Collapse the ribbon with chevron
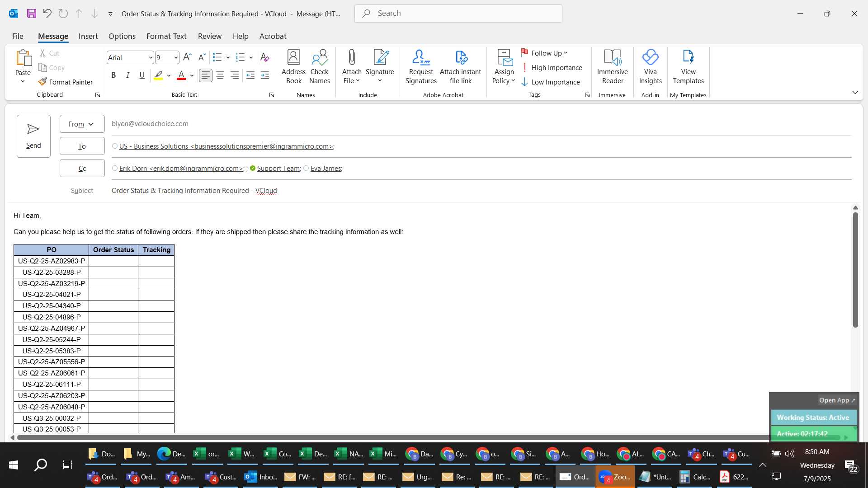The height and width of the screenshot is (488, 868). pos(855,93)
